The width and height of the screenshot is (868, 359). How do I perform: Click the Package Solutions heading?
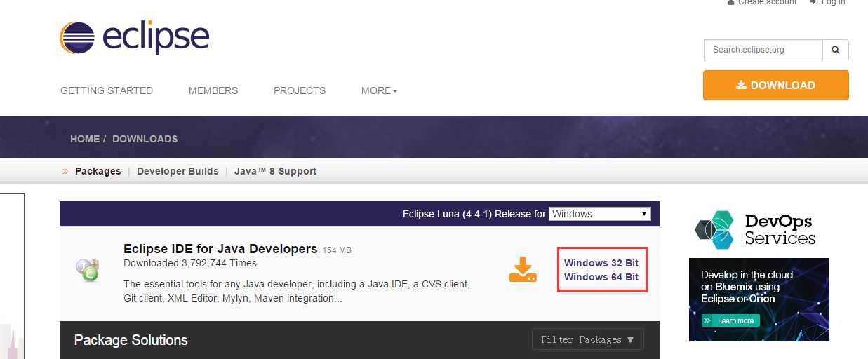(131, 340)
